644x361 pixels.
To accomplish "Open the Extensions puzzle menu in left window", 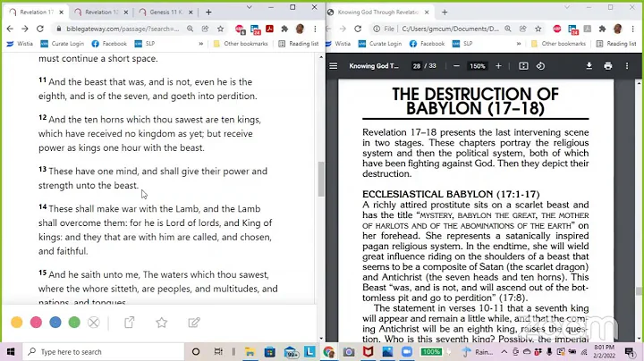I will tap(284, 29).
